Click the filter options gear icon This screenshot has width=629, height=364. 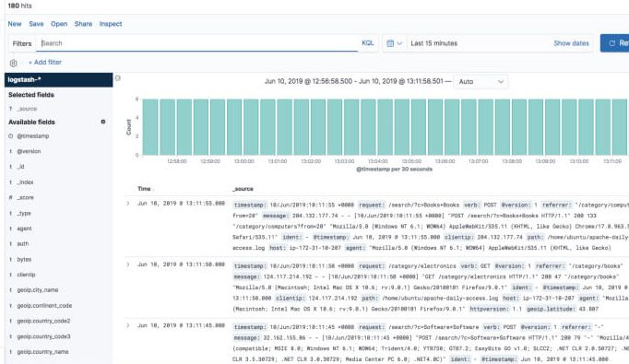click(x=13, y=63)
